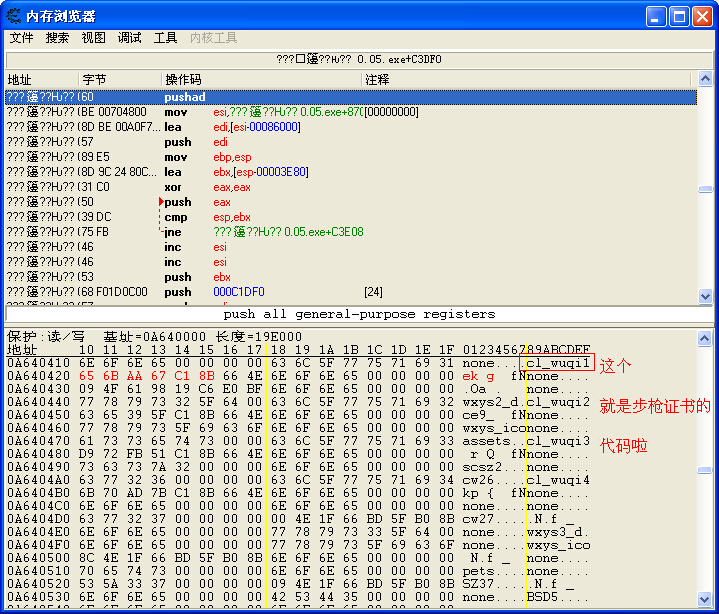
Task: Open the 工具 menu
Action: 165,38
